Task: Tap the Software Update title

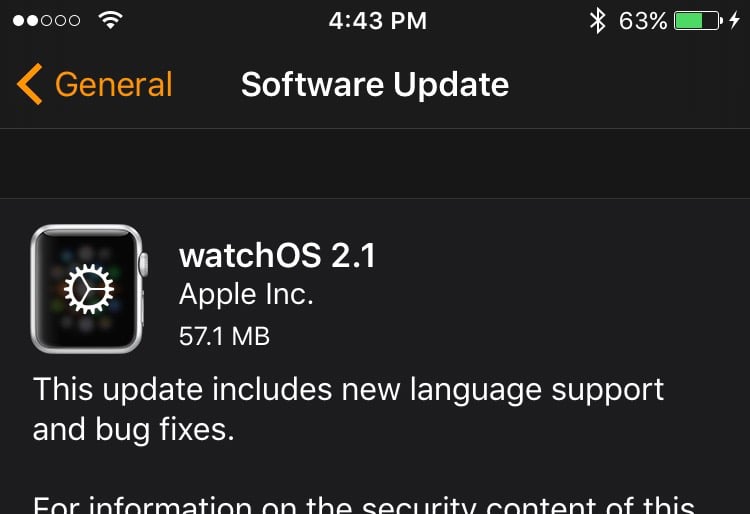Action: click(x=375, y=85)
